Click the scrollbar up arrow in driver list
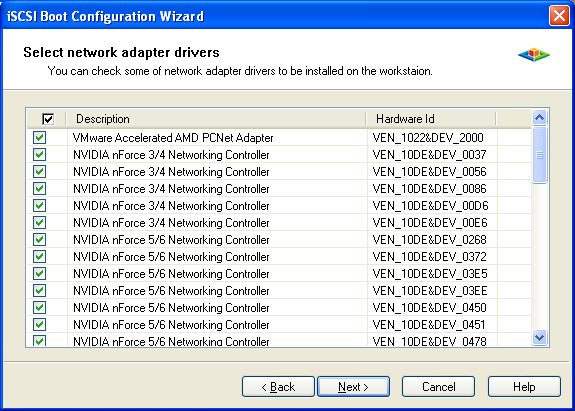 coord(539,118)
